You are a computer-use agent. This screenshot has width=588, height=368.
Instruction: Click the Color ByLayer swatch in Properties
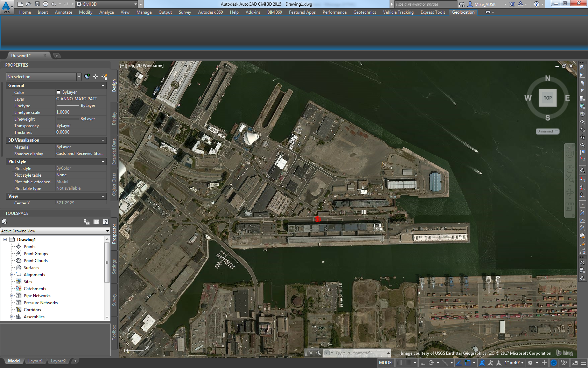tap(58, 92)
